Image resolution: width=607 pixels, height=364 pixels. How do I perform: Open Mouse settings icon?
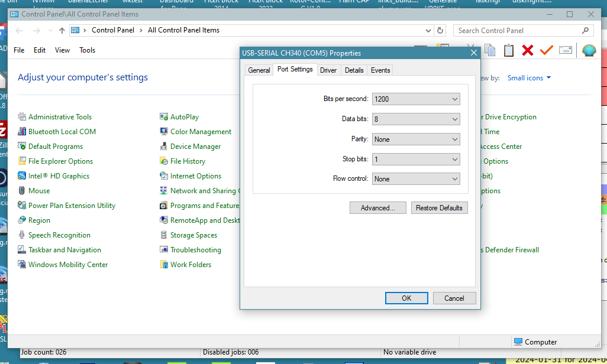22,191
